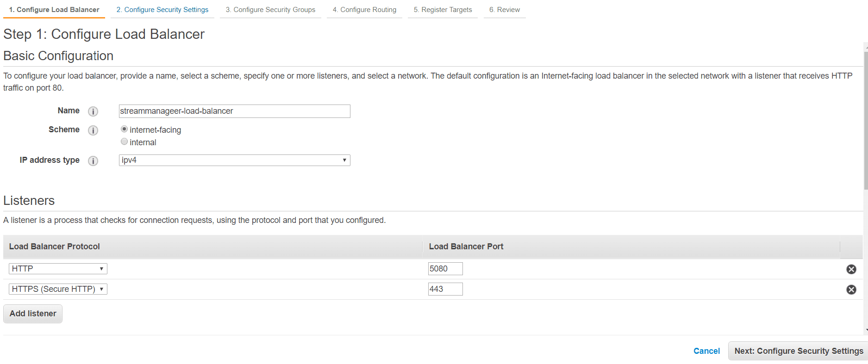Open the IP address type info icon
This screenshot has height=364, width=868.
pos(93,161)
